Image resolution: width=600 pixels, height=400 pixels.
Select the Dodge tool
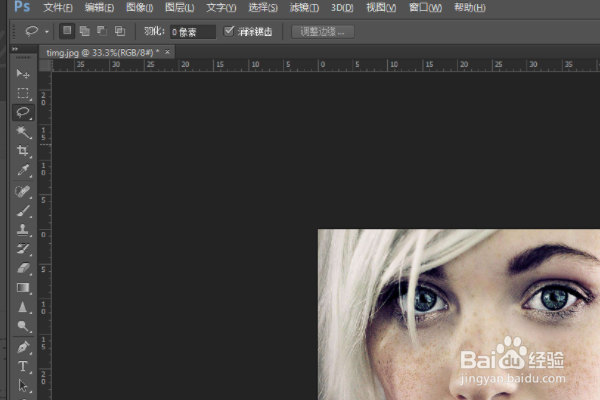click(23, 326)
